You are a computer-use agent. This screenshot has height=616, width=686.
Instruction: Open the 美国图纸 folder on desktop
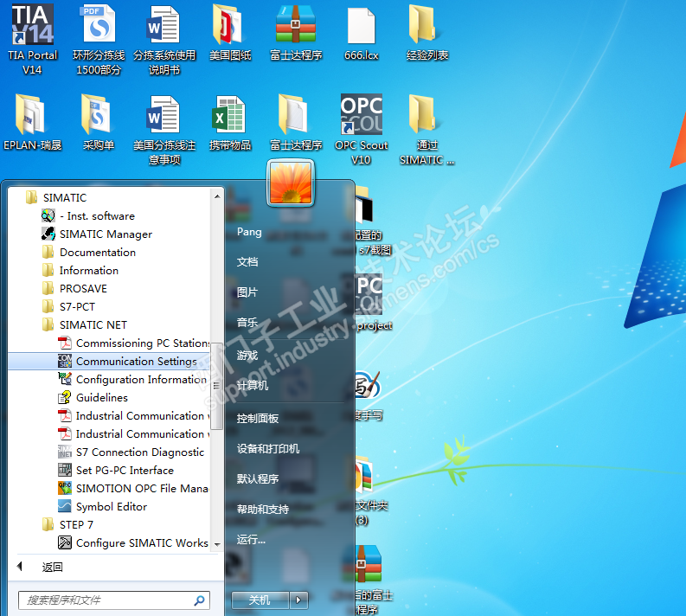230,33
